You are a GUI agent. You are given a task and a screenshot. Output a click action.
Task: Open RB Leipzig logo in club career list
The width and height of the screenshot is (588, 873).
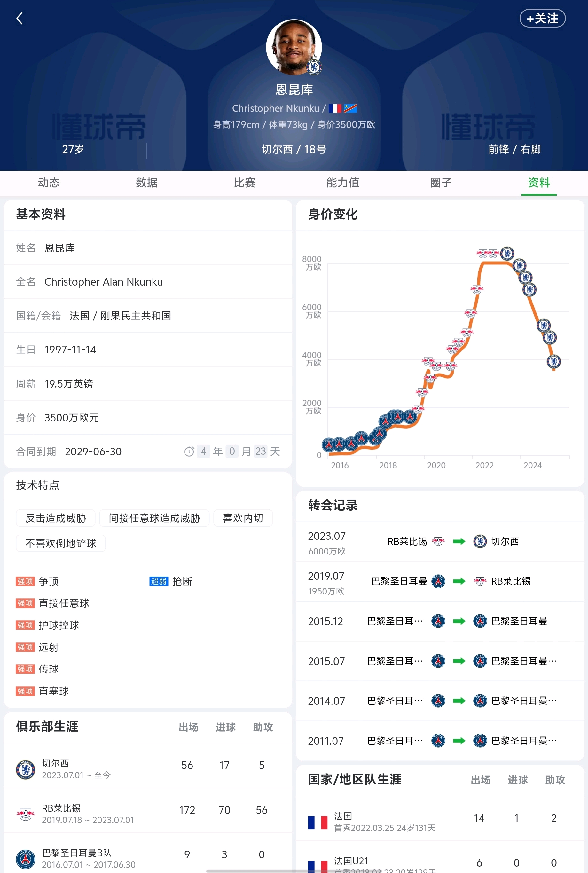tap(26, 814)
